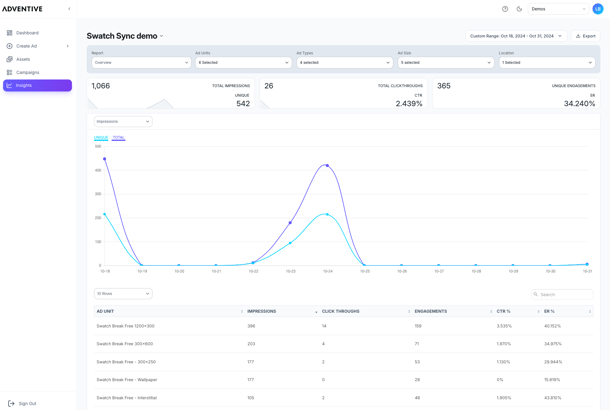Image resolution: width=610 pixels, height=410 pixels.
Task: Click the Sign Out arrow icon
Action: coord(11,403)
